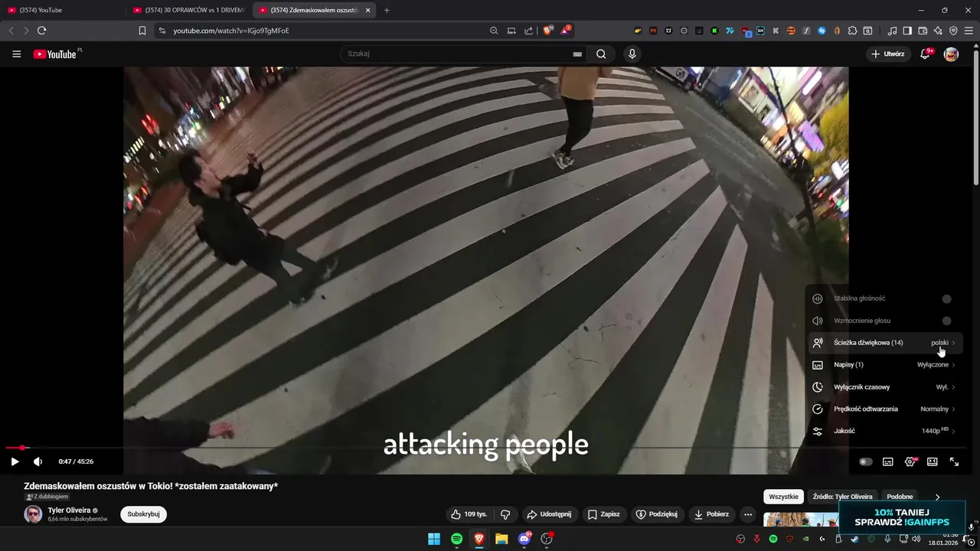Viewport: 980px width, 551px height.
Task: Open Prędkość odtwarzania submenu
Action: (x=884, y=409)
